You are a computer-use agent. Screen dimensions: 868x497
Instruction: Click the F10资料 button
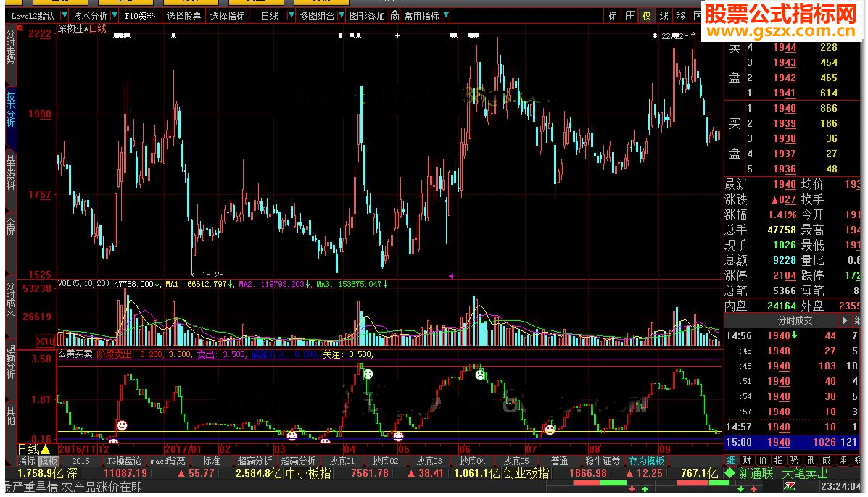pos(140,15)
